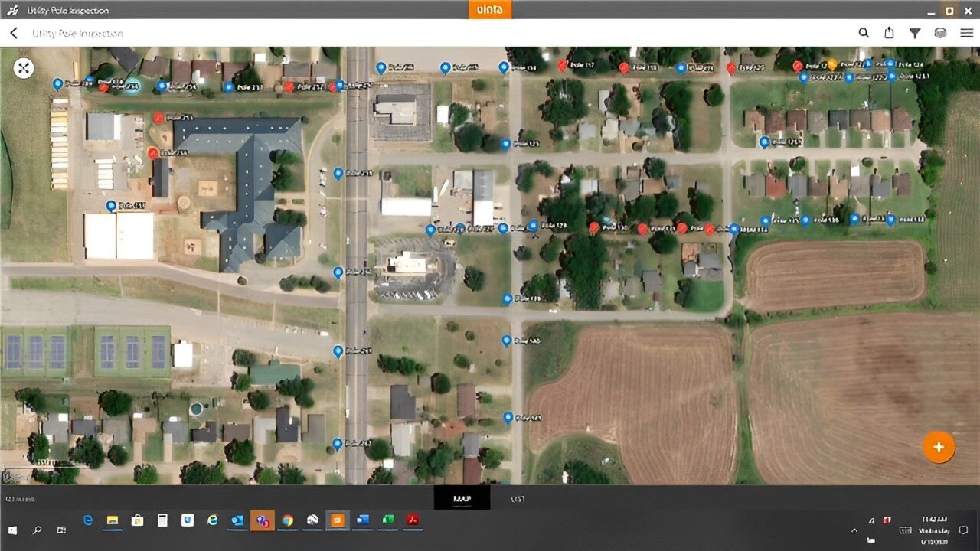The width and height of the screenshot is (980, 551).
Task: Open Task View on the taskbar
Action: pos(61,530)
